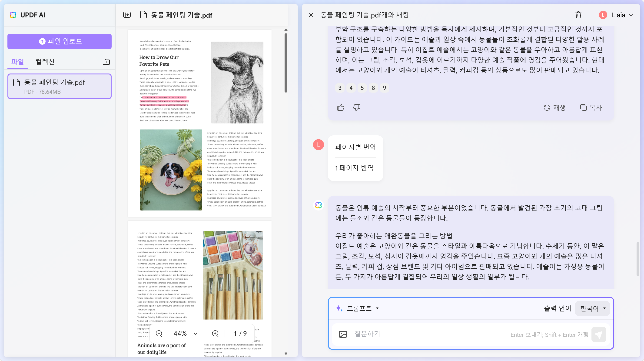Click the watercolor palette photo in PDF
Viewport: 644px width, 361px height.
point(233,275)
